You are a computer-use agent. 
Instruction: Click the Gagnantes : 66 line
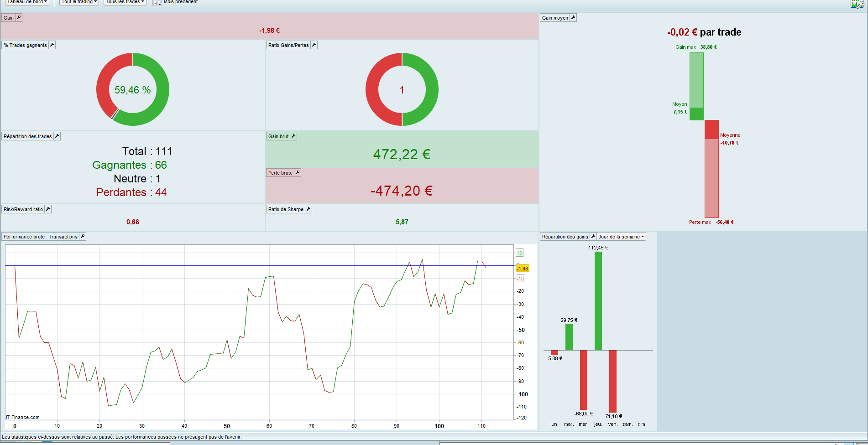(130, 165)
